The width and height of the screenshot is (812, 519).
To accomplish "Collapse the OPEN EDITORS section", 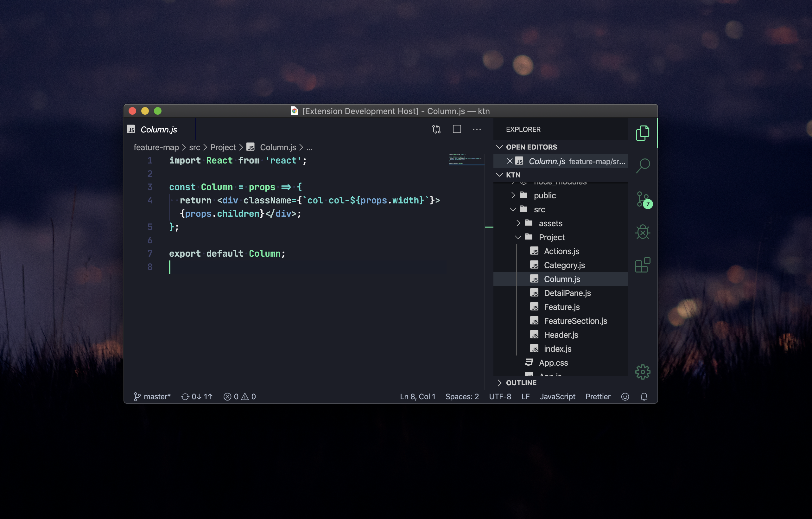I will (x=531, y=147).
